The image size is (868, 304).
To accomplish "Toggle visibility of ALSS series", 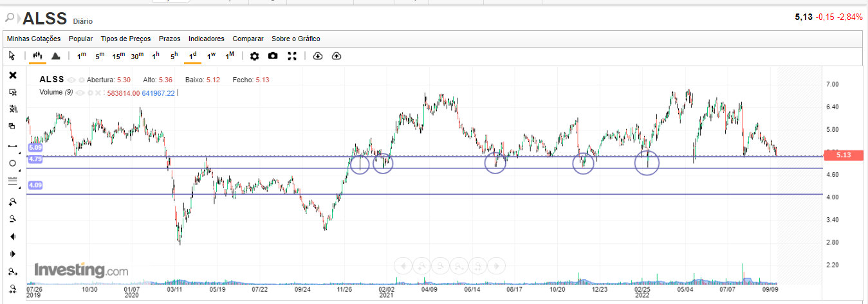I will tap(71, 80).
